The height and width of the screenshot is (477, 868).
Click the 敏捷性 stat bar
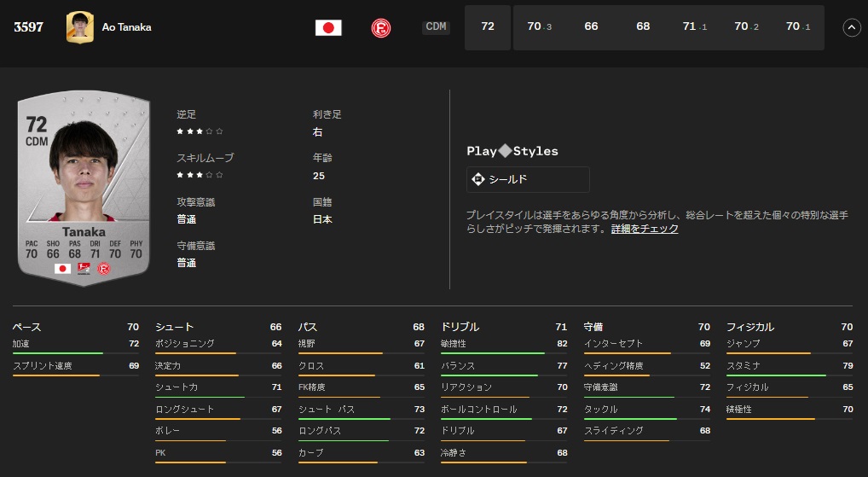click(504, 353)
